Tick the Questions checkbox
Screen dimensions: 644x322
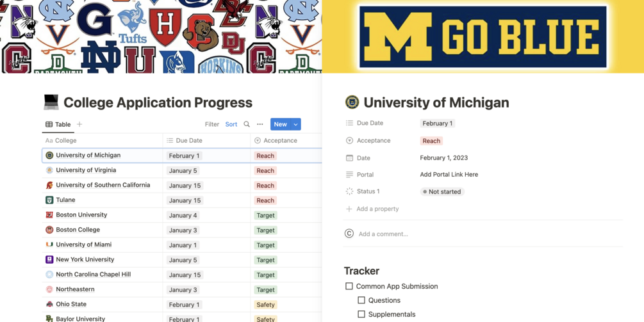point(361,300)
